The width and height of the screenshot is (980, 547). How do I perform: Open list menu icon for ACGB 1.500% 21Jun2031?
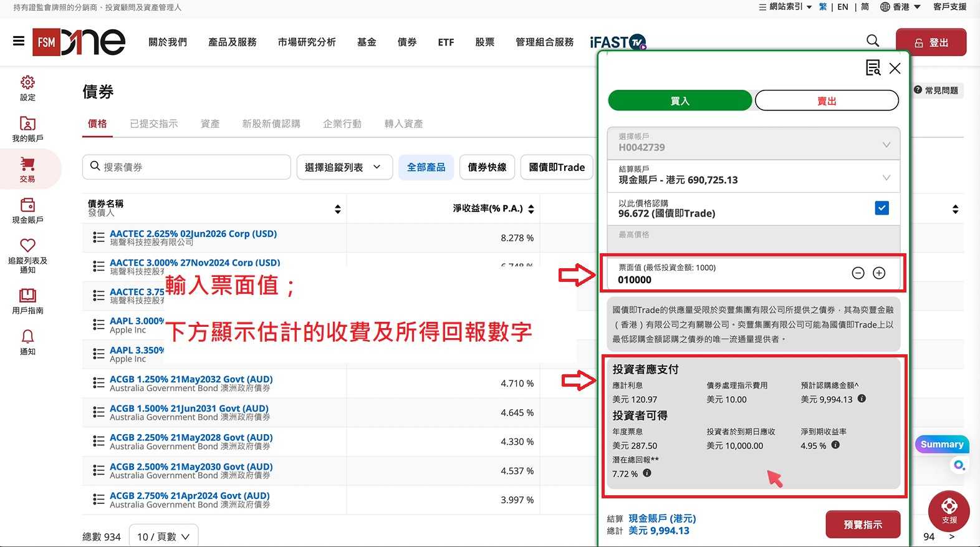[x=98, y=412]
